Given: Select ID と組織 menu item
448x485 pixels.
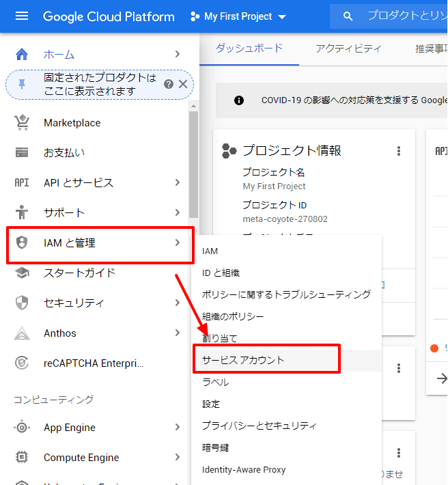Looking at the screenshot, I should tap(286, 273).
